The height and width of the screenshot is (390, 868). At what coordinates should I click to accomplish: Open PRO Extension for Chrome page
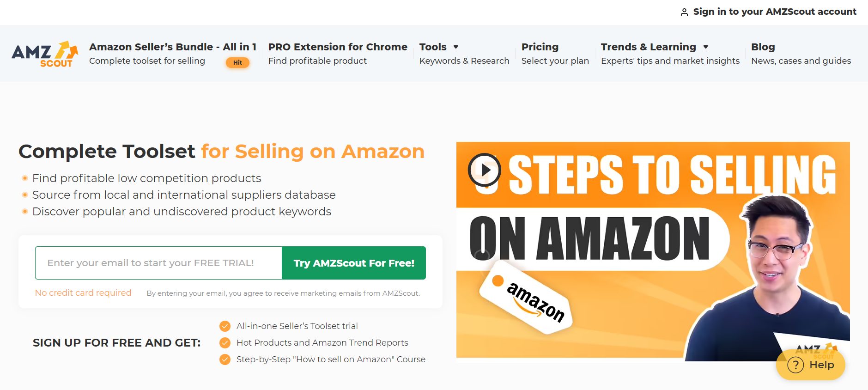tap(338, 54)
